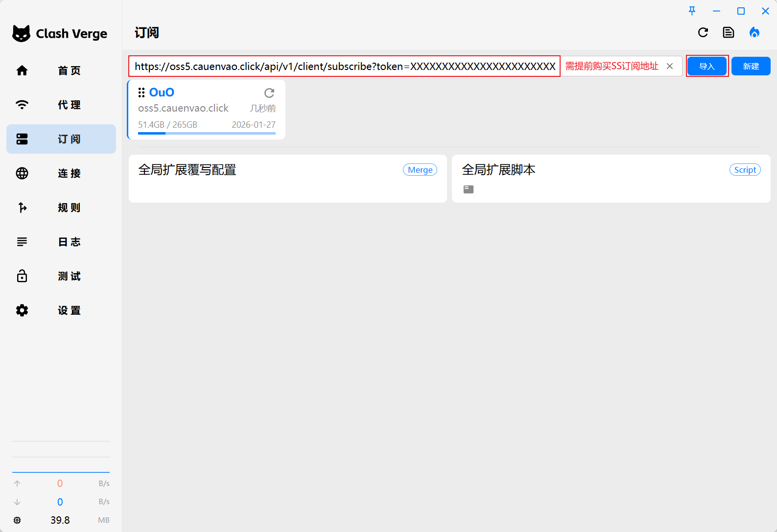Open the 全局扩展覆写配置 card
The width and height of the screenshot is (777, 532).
pyautogui.click(x=288, y=179)
